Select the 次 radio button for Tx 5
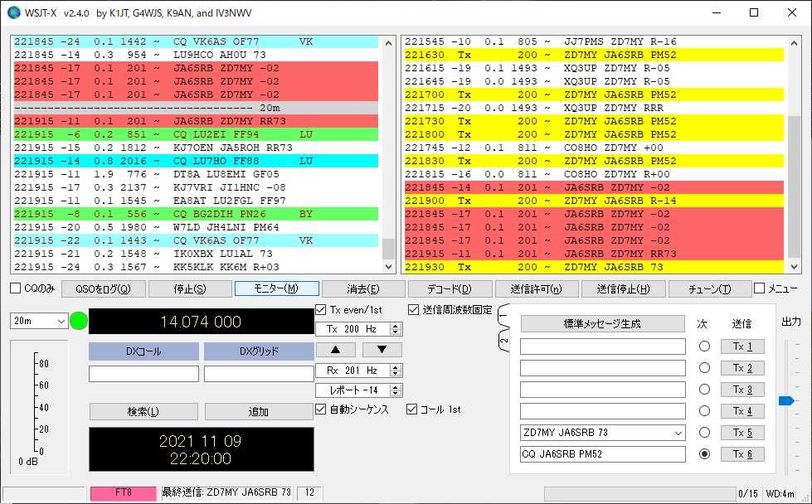This screenshot has width=812, height=504. 704,432
